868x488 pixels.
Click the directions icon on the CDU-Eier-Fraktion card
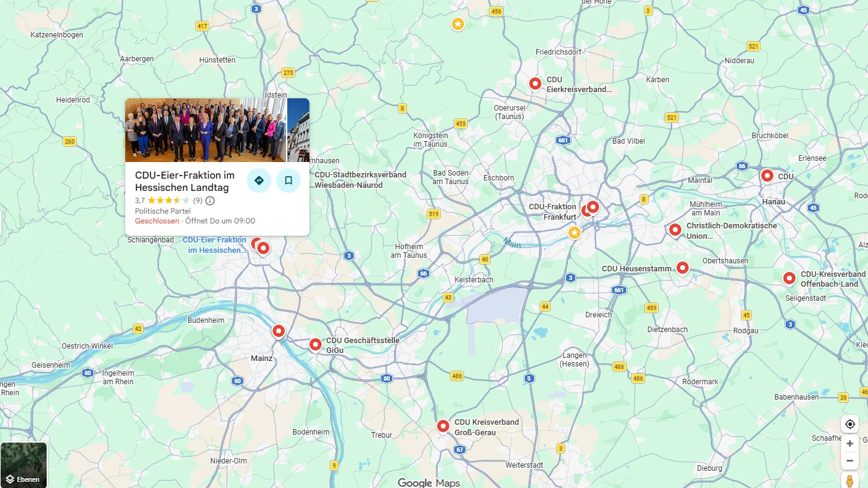[x=259, y=180]
